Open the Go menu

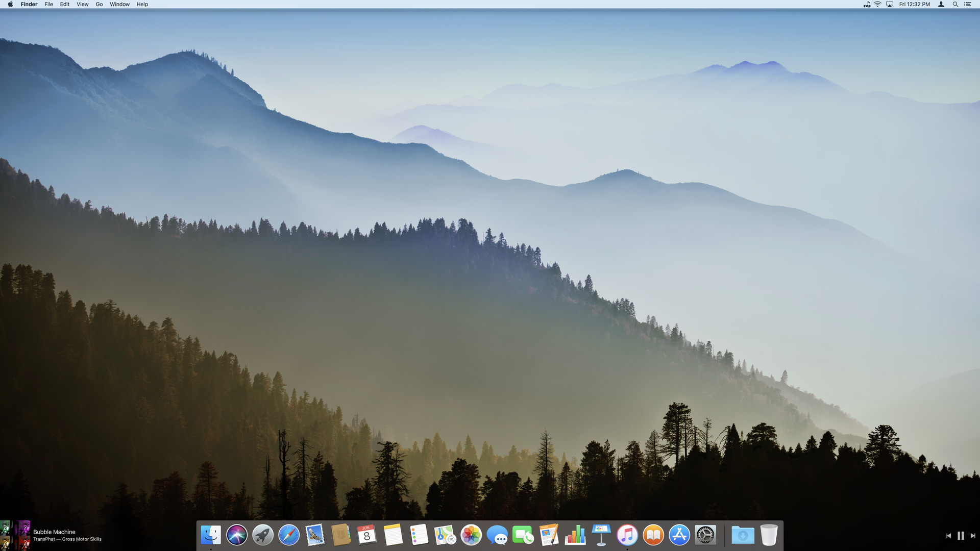[x=99, y=4]
